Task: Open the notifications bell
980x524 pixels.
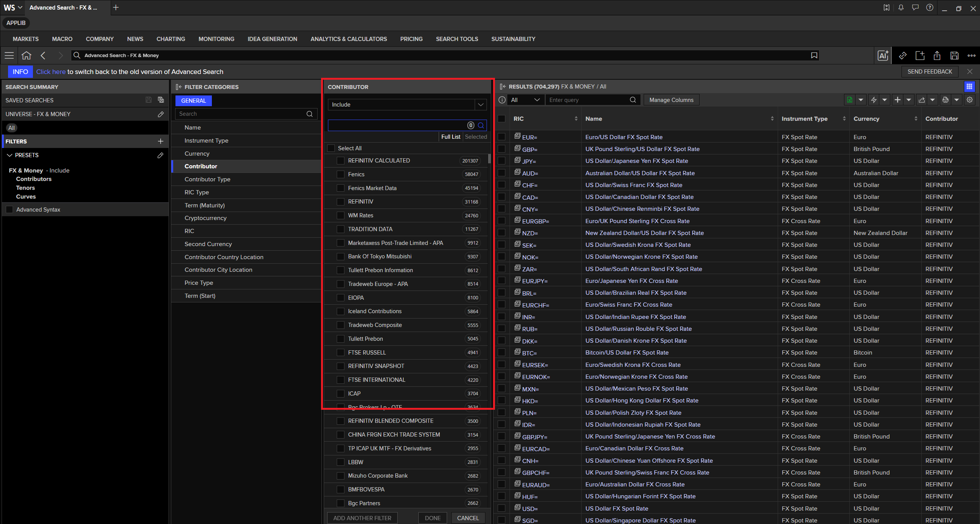Action: click(x=901, y=8)
